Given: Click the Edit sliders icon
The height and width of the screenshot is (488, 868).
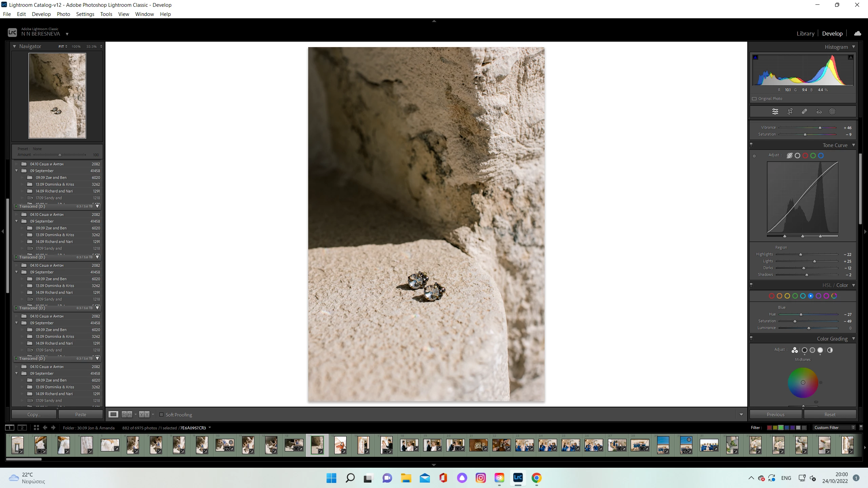Looking at the screenshot, I should click(x=775, y=111).
